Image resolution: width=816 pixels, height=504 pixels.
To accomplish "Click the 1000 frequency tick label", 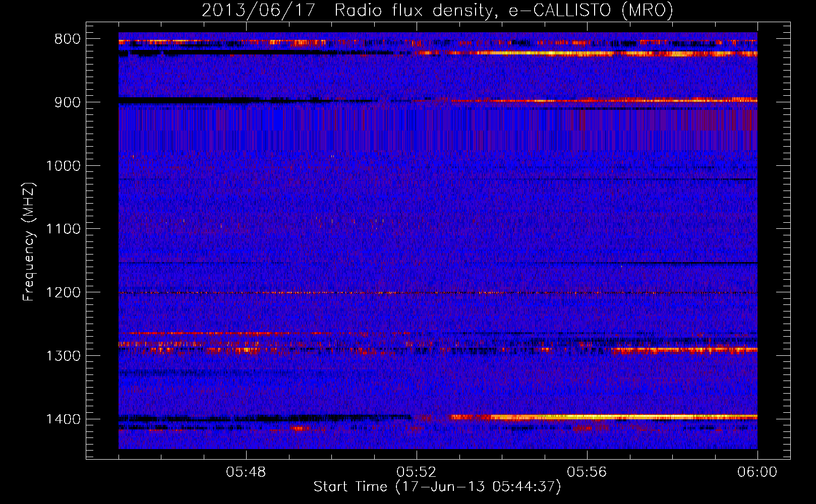I will coord(63,166).
